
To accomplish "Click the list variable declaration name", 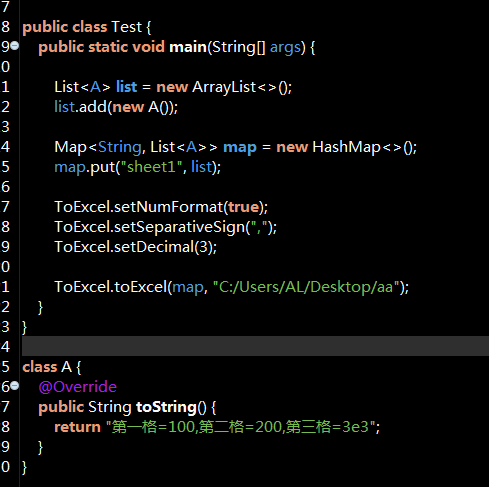I will tap(126, 87).
